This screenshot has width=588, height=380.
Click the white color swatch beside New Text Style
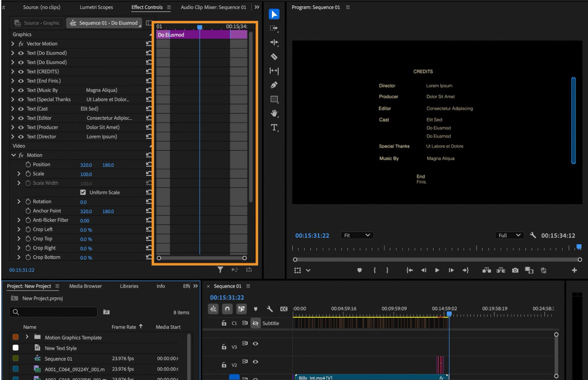15,348
